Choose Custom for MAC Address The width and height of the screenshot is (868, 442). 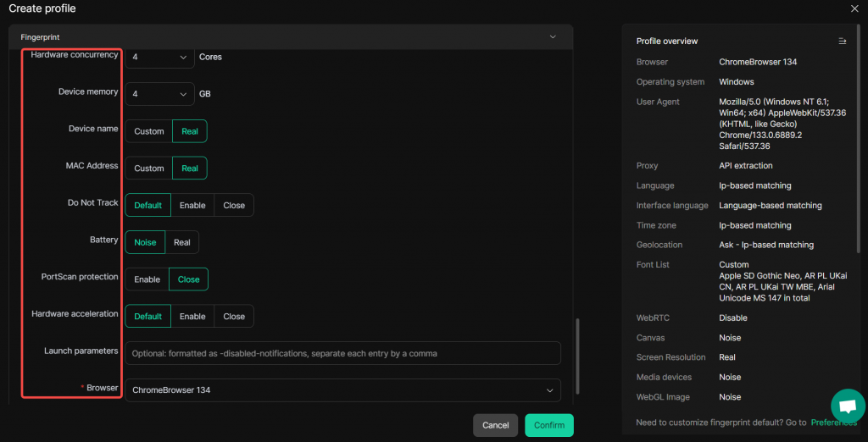(149, 169)
